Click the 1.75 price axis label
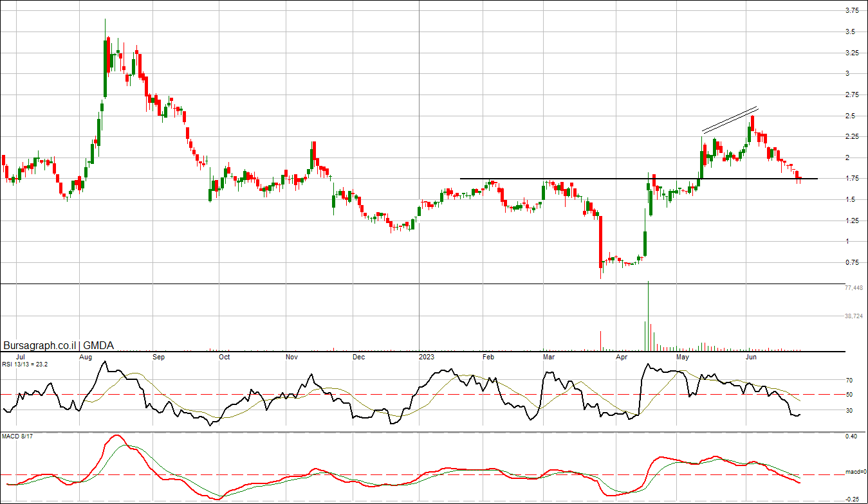 point(853,179)
